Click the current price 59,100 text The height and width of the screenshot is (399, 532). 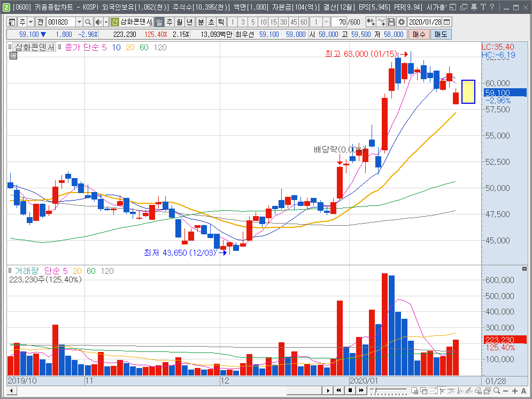(x=29, y=34)
